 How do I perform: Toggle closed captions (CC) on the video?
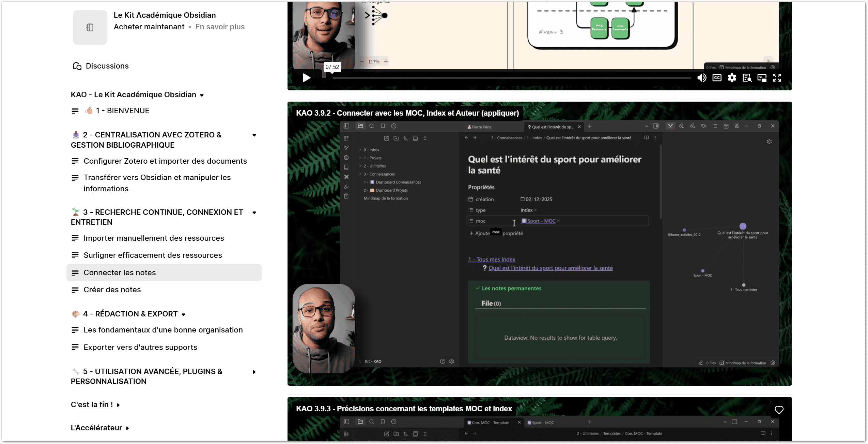coord(717,78)
